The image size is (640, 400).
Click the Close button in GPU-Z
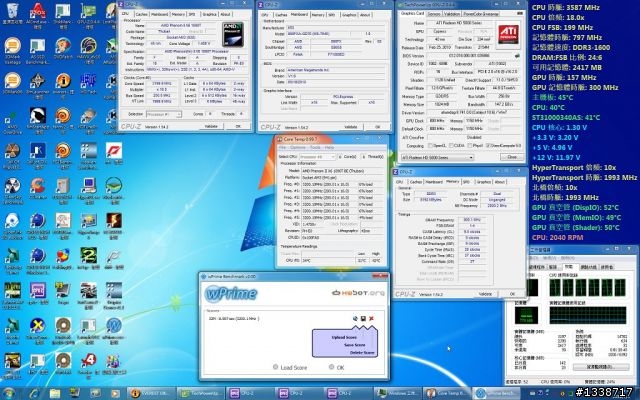(512, 157)
